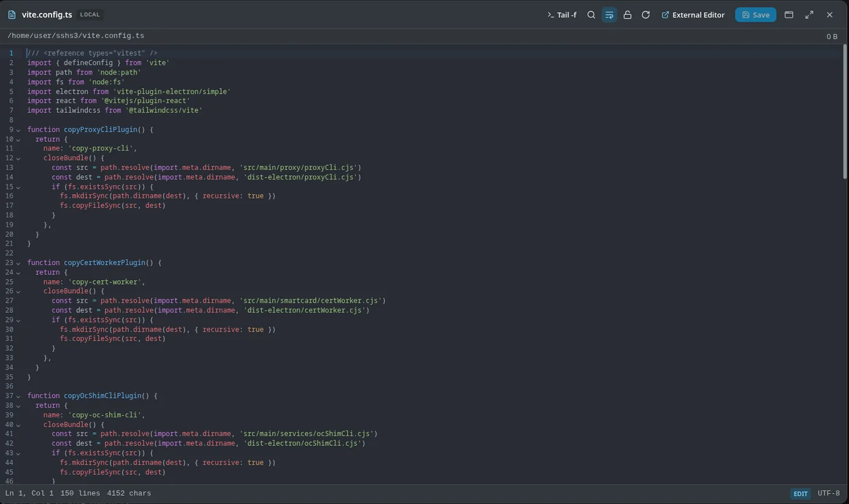Fold the return block at line 38
The width and height of the screenshot is (849, 504).
pyautogui.click(x=18, y=406)
